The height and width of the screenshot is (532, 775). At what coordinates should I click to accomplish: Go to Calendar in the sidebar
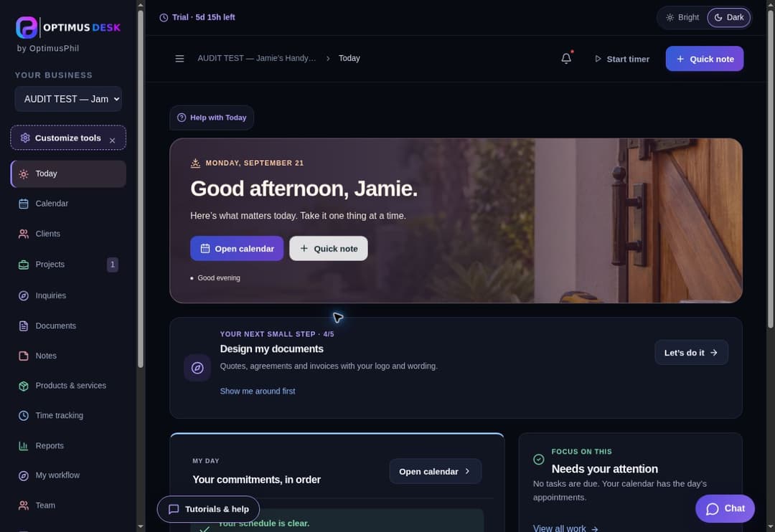pyautogui.click(x=68, y=204)
